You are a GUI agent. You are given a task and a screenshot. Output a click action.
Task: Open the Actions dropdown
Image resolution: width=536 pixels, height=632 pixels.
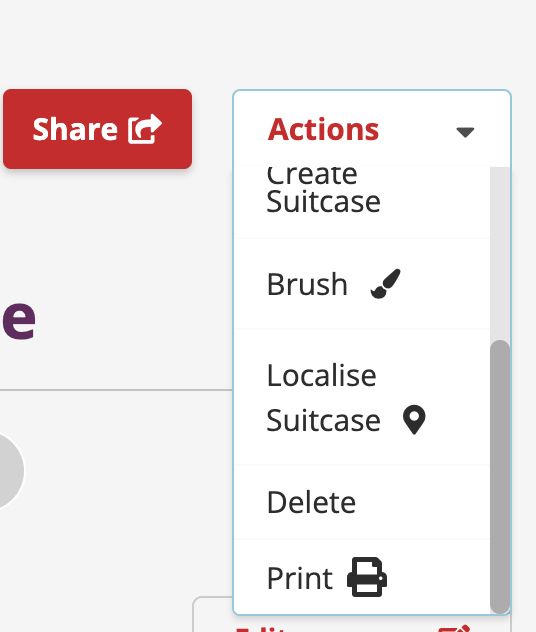click(372, 129)
